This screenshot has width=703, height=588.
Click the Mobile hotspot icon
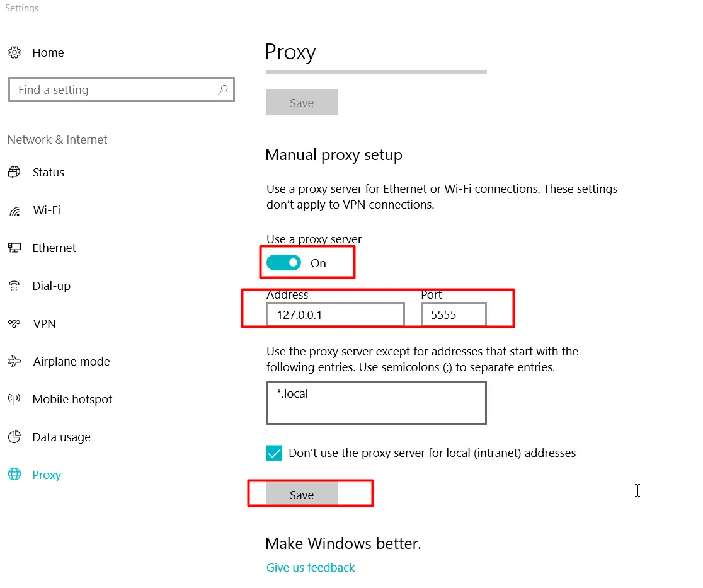14,399
